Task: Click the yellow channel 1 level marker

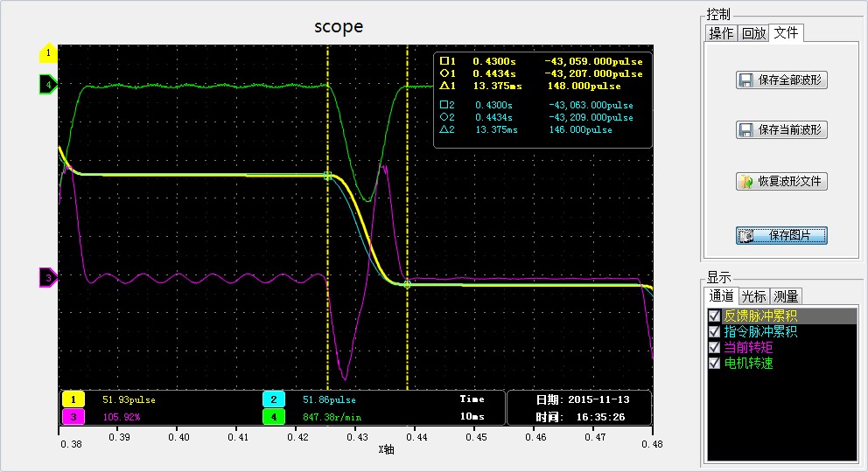Action: 47,53
